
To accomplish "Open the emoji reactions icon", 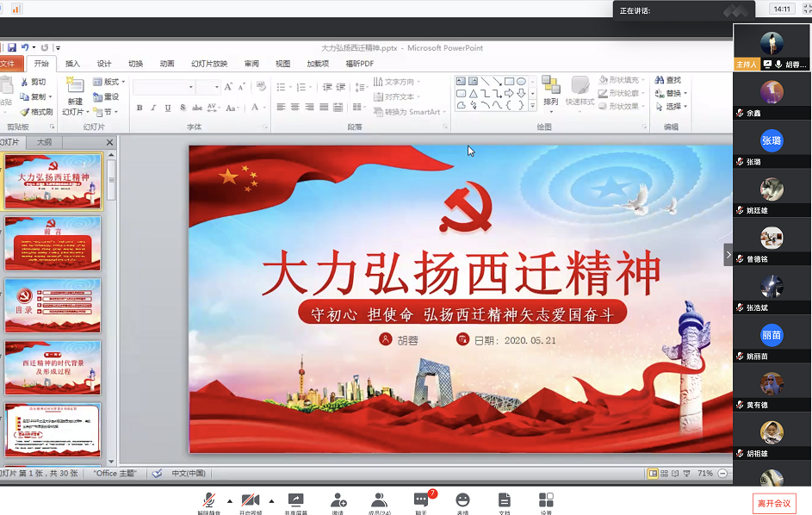I will 462,501.
